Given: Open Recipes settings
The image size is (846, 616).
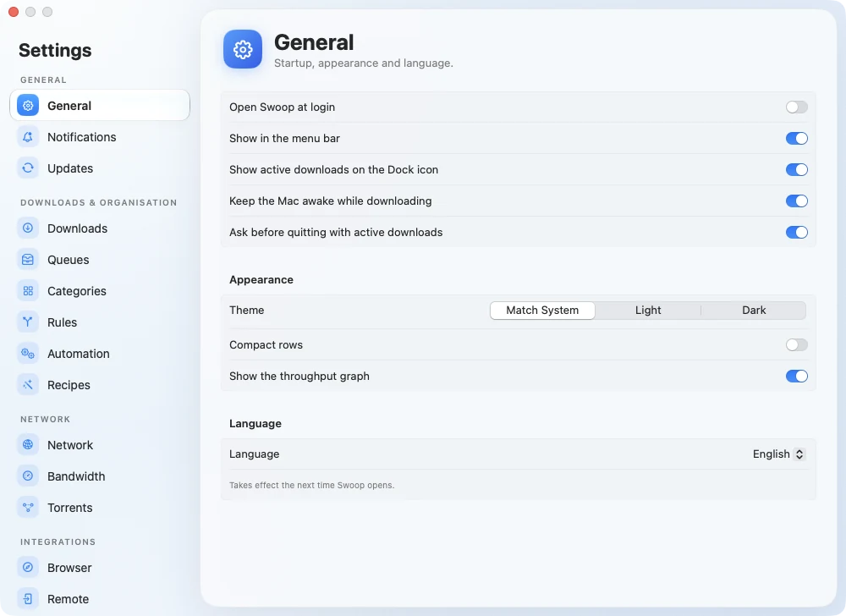Looking at the screenshot, I should pyautogui.click(x=100, y=385).
